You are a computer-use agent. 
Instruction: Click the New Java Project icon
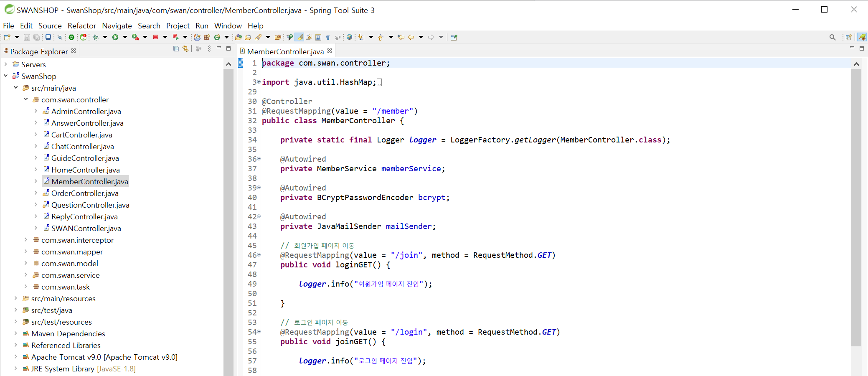point(197,37)
